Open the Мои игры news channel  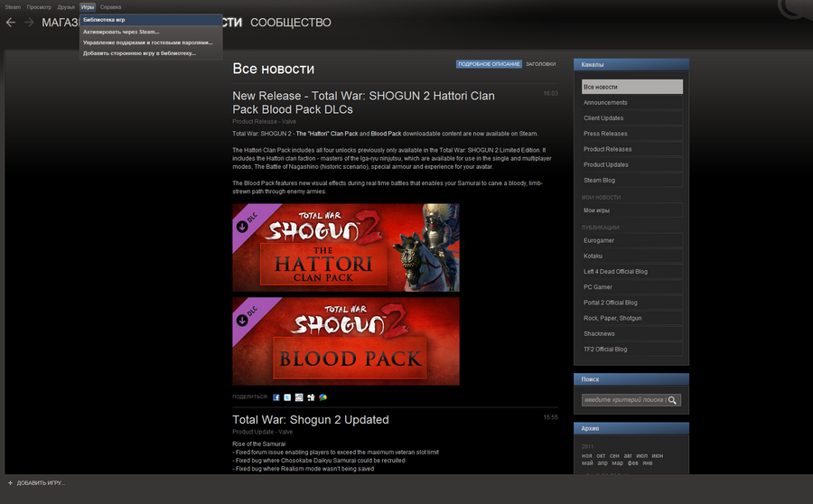click(x=632, y=210)
